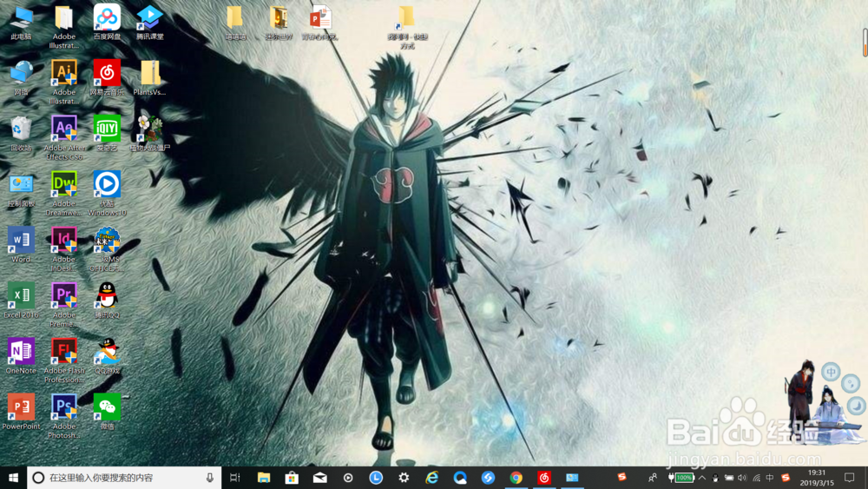
Task: Switch to Google Chrome on the taskbar
Action: click(x=516, y=478)
